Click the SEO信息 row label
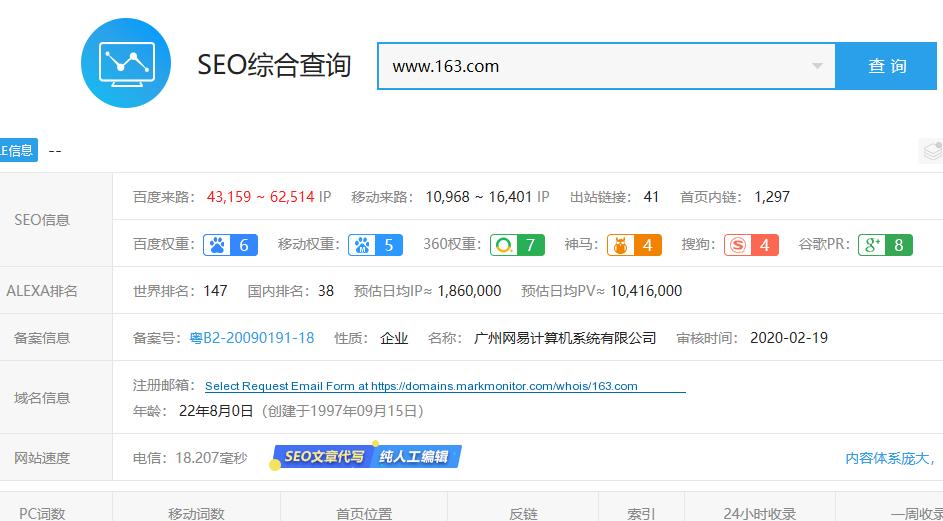The image size is (943, 521). pos(42,220)
